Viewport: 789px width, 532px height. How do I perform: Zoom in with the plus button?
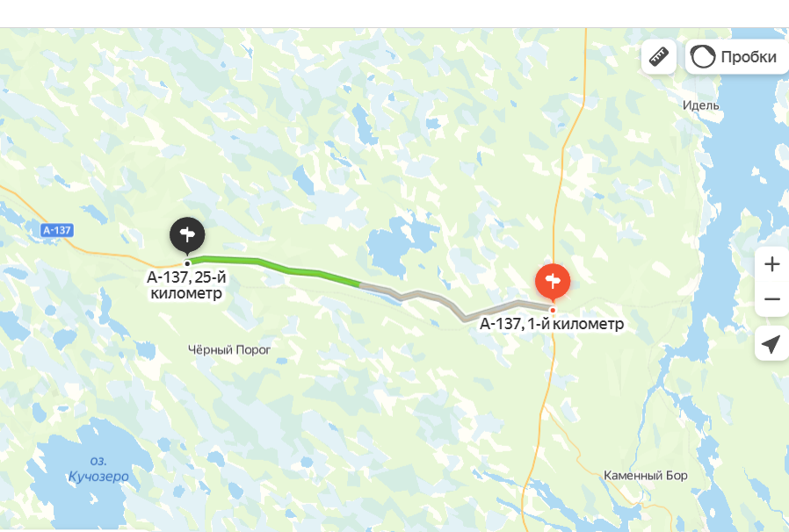[772, 264]
